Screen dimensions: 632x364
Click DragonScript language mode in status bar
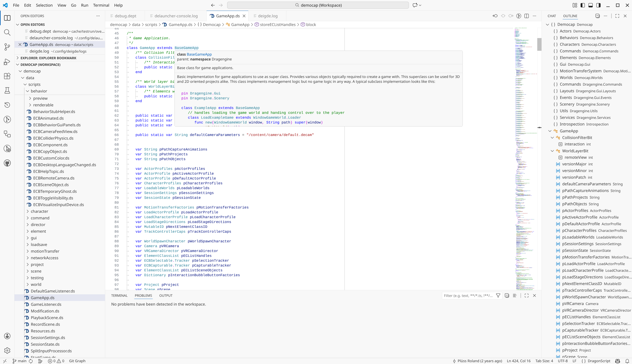coord(599,361)
